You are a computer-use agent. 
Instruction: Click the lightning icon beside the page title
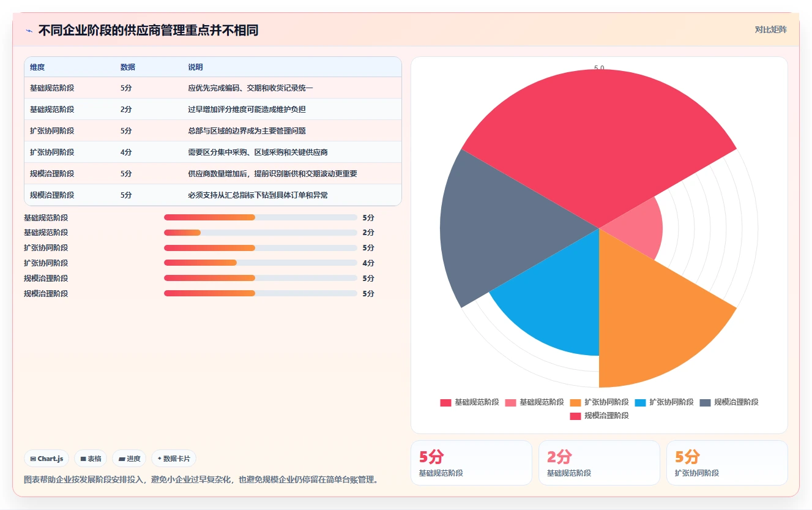point(29,31)
